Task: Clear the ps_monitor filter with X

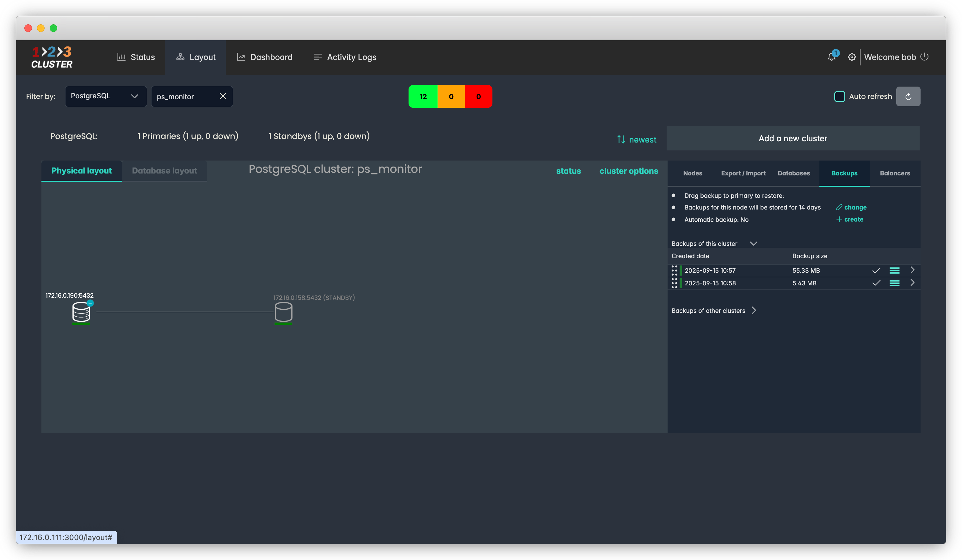Action: 223,96
